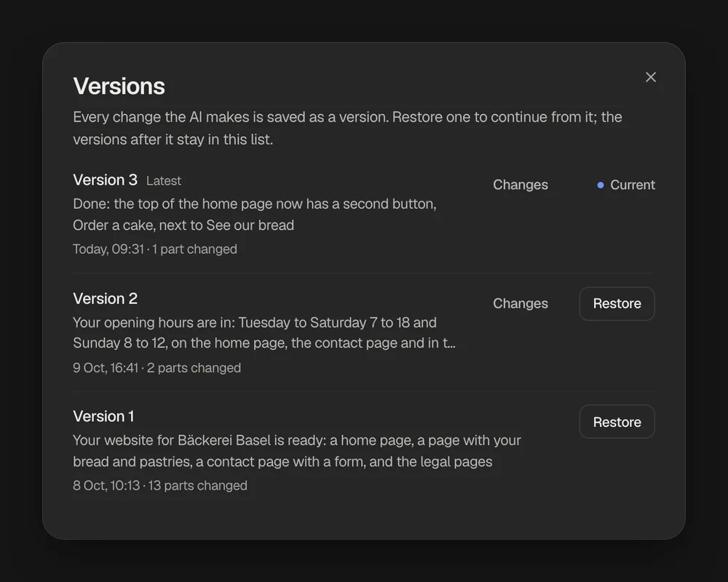728x582 pixels.
Task: View Changes for Version 2
Action: (520, 303)
